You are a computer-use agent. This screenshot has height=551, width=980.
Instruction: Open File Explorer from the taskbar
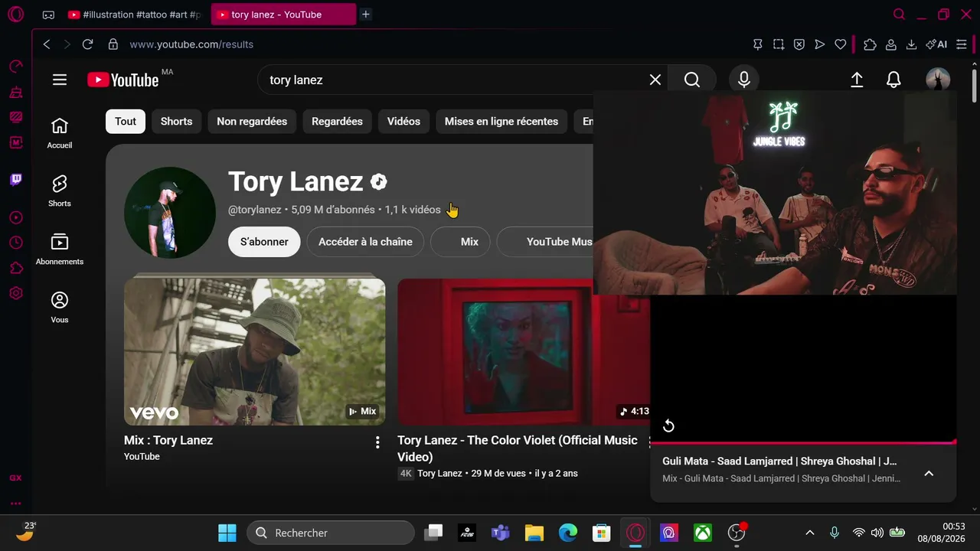point(534,533)
